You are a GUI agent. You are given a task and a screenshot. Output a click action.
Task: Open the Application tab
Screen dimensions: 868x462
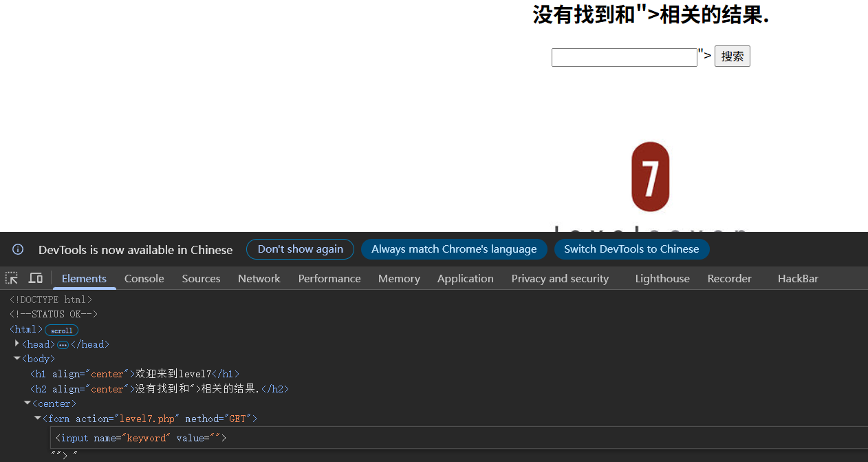pyautogui.click(x=466, y=278)
